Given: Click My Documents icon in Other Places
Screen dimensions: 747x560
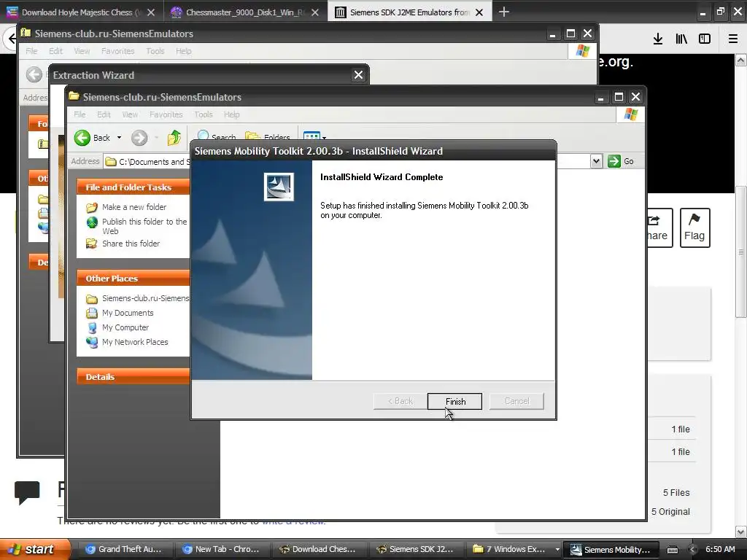Looking at the screenshot, I should click(x=91, y=313).
